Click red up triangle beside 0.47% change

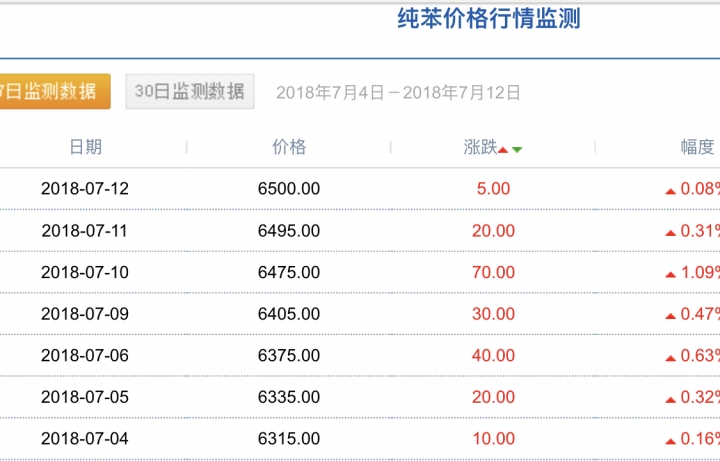point(670,316)
